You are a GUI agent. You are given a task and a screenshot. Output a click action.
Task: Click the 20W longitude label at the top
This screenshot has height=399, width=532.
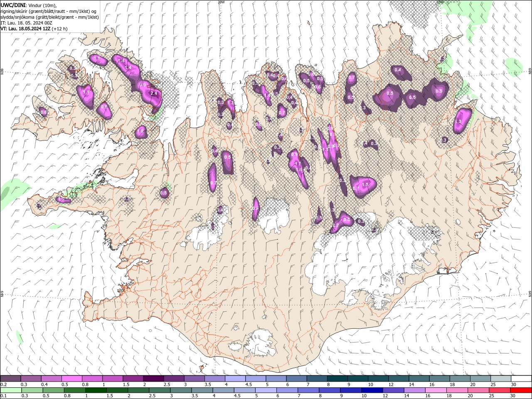click(x=221, y=2)
